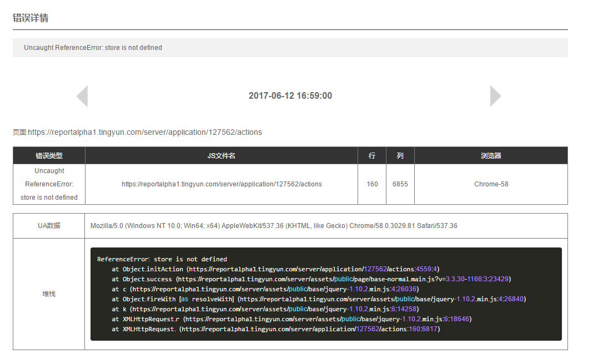
Task: Click the JS file URL table cell
Action: pos(222,184)
